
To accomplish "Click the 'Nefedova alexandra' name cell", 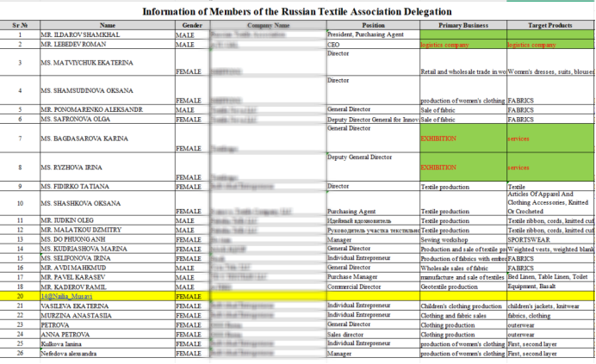I will pos(70,352).
